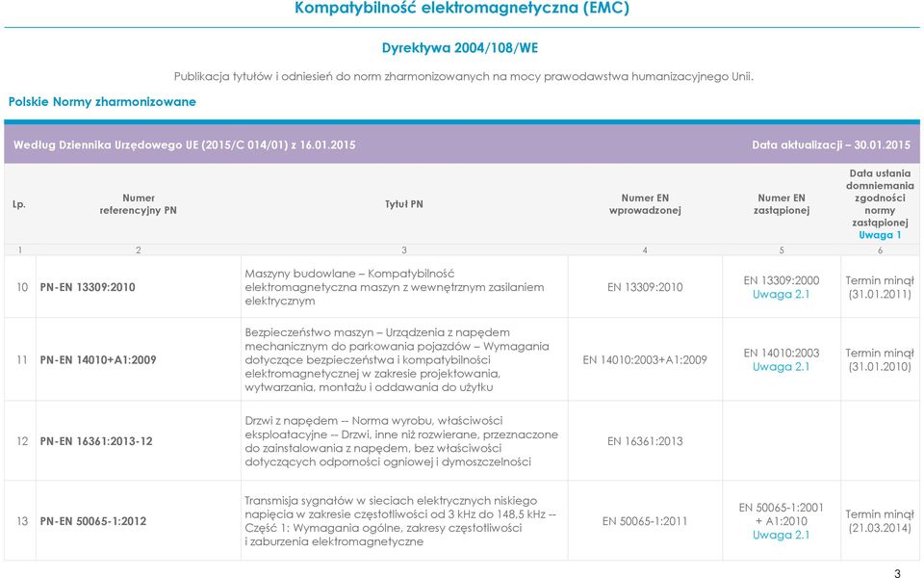Click the 'Numer EN wprowadzonej' column header
Image resolution: width=924 pixels, height=578 pixels.
(x=645, y=204)
